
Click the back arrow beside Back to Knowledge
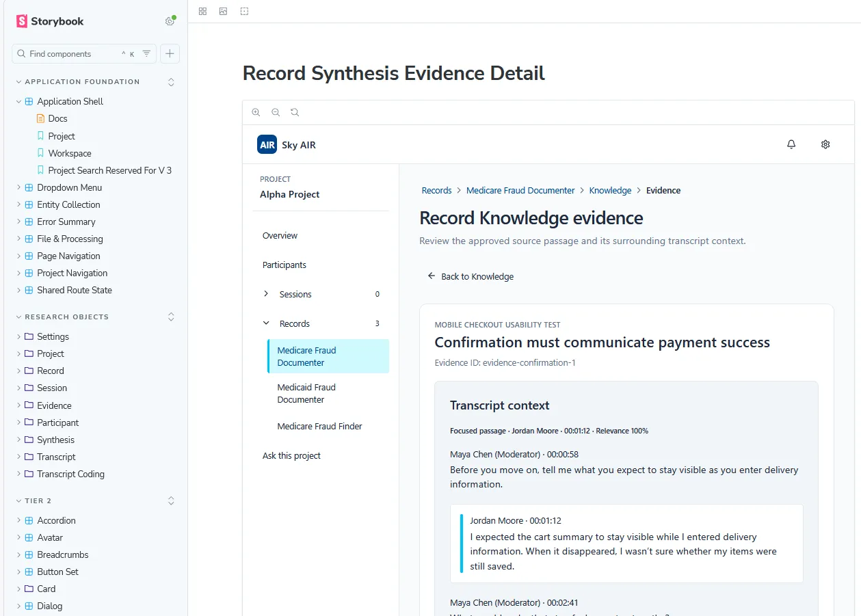[x=432, y=276]
